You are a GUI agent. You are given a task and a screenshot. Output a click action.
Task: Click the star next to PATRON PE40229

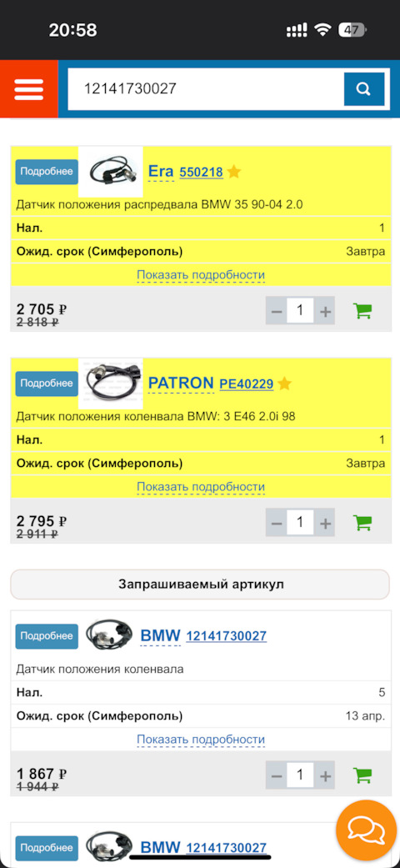284,383
